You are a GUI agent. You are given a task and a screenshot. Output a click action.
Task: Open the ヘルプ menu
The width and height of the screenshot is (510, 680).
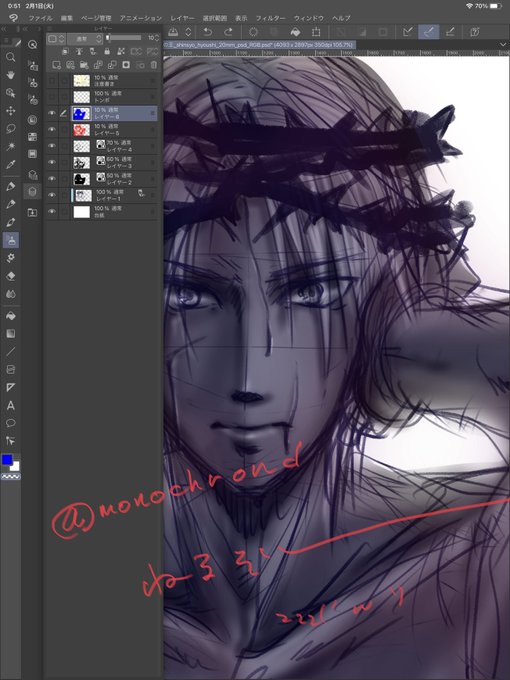[341, 18]
